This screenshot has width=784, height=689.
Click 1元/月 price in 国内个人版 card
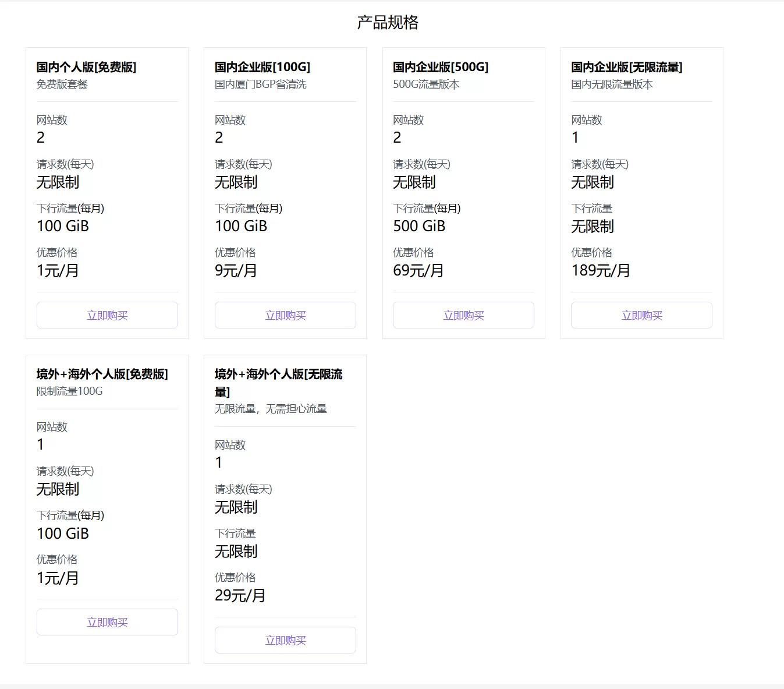[58, 270]
